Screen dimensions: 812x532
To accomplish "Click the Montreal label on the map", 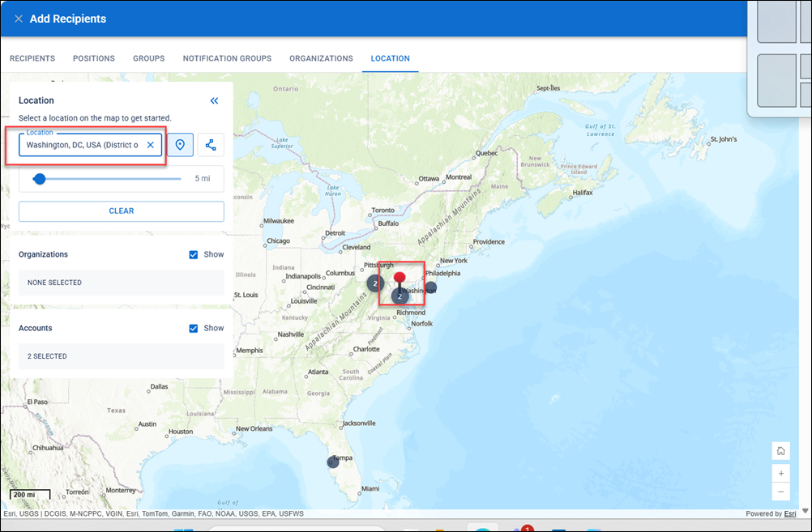I will point(459,177).
